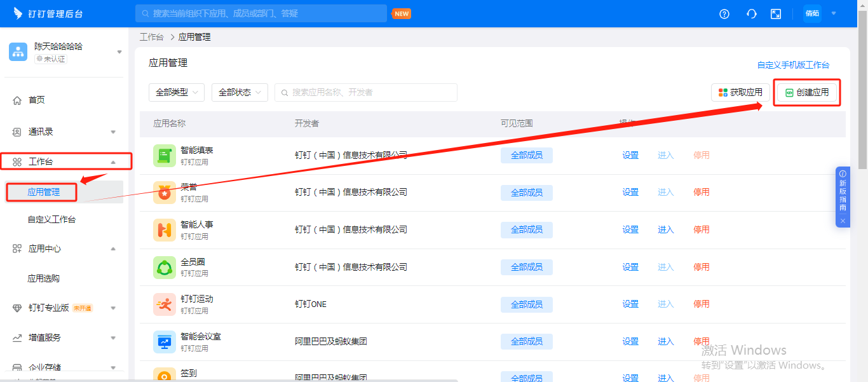Click 停用 for 荣誉
Image resolution: width=868 pixels, height=382 pixels.
pyautogui.click(x=702, y=192)
